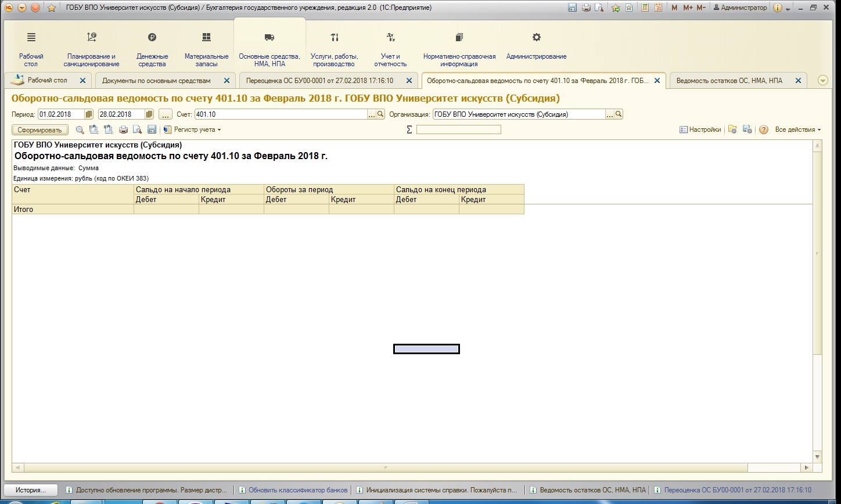841x504 pixels.
Task: Click the magnifier search icon in report toolbar
Action: coord(80,130)
